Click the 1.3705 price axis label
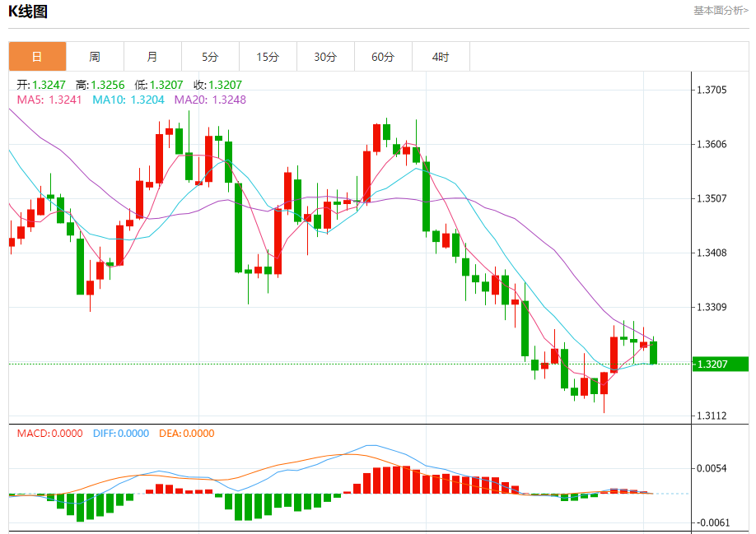Viewport: 756px width, 534px height. pyautogui.click(x=712, y=90)
